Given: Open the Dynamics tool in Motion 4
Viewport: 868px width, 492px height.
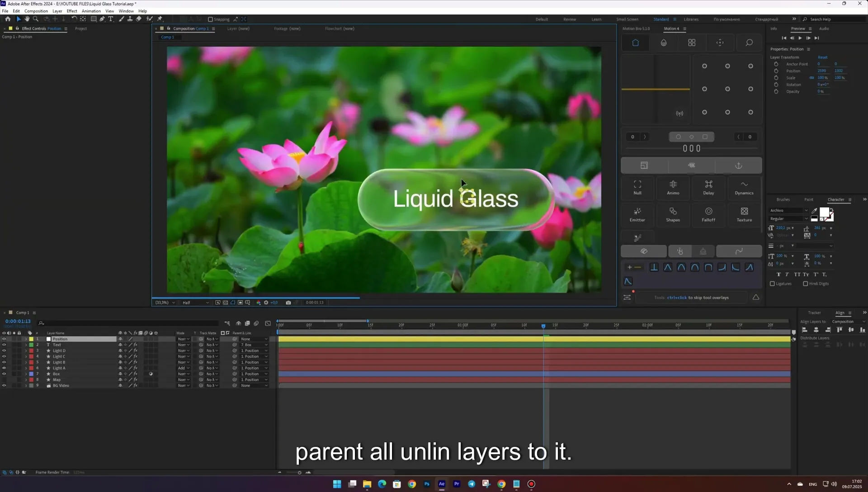Looking at the screenshot, I should (744, 188).
